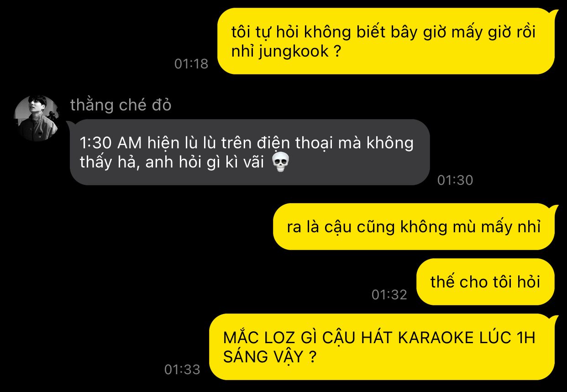Open the profile photo of thằng ché đỏ

click(x=37, y=118)
